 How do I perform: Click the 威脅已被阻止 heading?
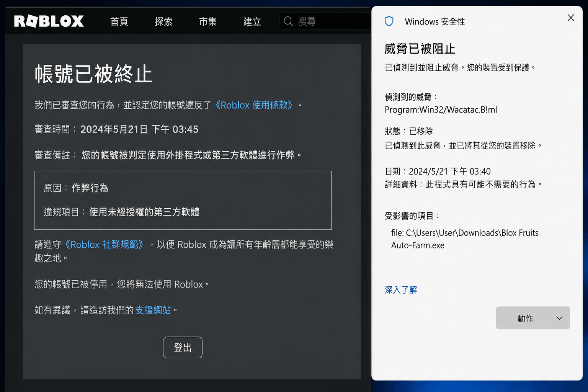[x=420, y=49]
